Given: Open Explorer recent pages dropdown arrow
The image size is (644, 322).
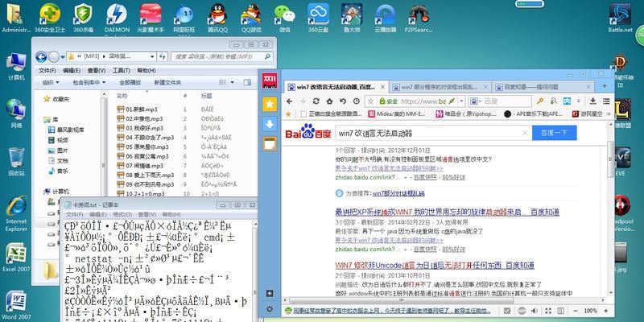Looking at the screenshot, I should [63, 57].
